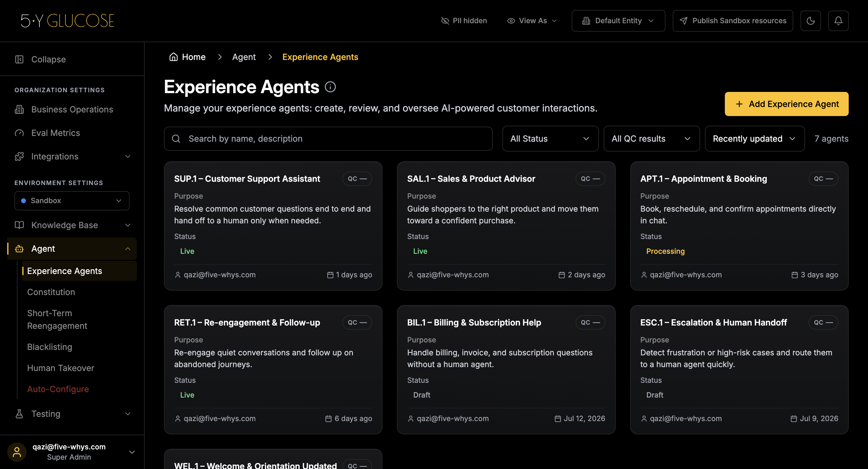Click the Agent robot icon in sidebar
The width and height of the screenshot is (868, 469).
click(19, 249)
